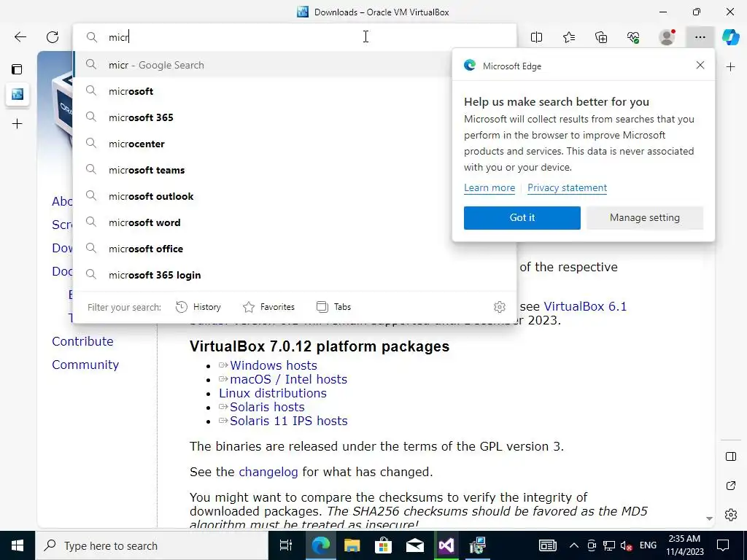Open the muted volume tray icon
747x560 pixels.
click(626, 545)
